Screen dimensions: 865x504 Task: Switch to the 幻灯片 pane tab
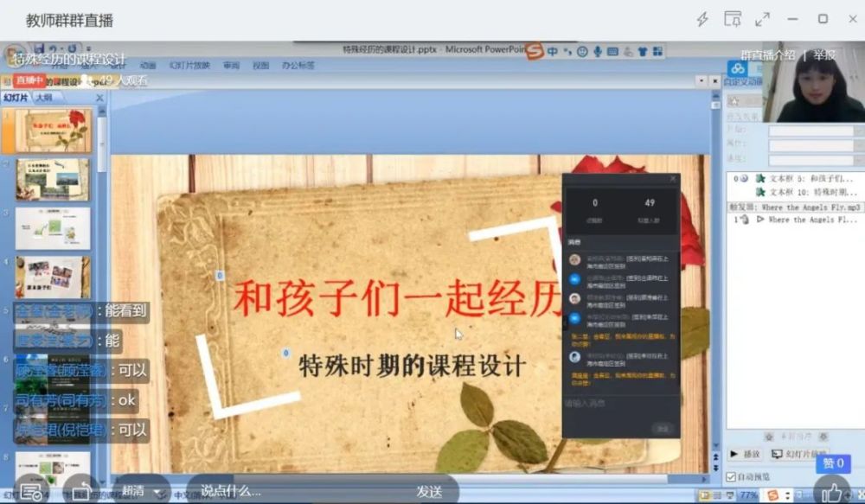pos(16,98)
